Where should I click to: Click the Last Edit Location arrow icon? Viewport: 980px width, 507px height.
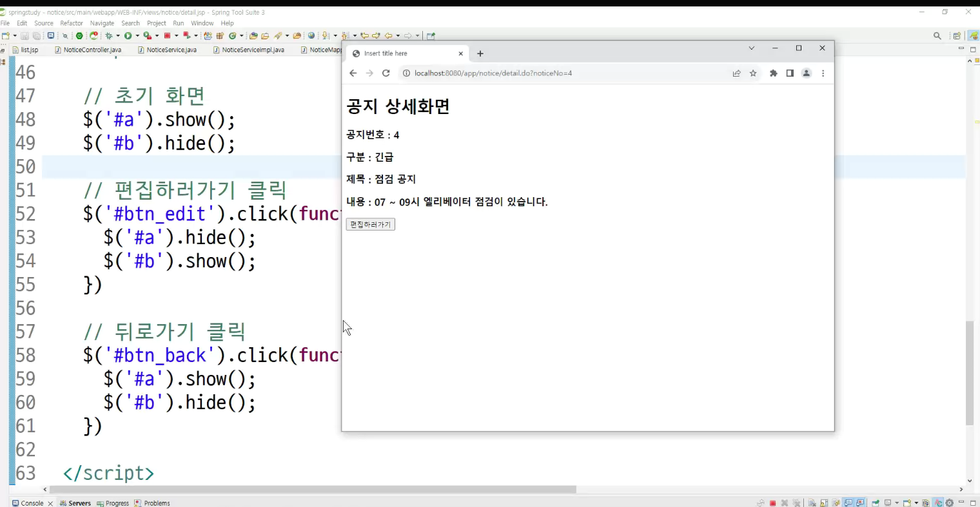[365, 36]
